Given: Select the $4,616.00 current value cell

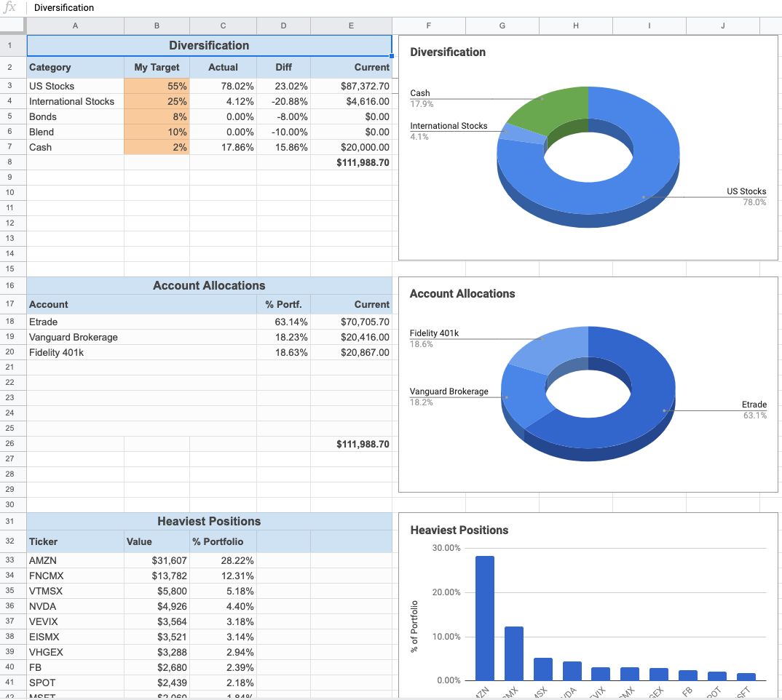Looking at the screenshot, I should 351,101.
